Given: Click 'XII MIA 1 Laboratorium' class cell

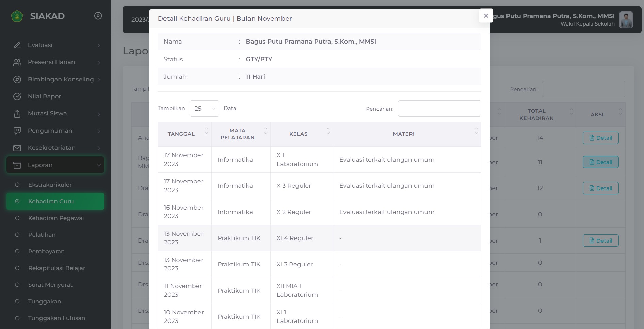Looking at the screenshot, I should coord(302,291).
